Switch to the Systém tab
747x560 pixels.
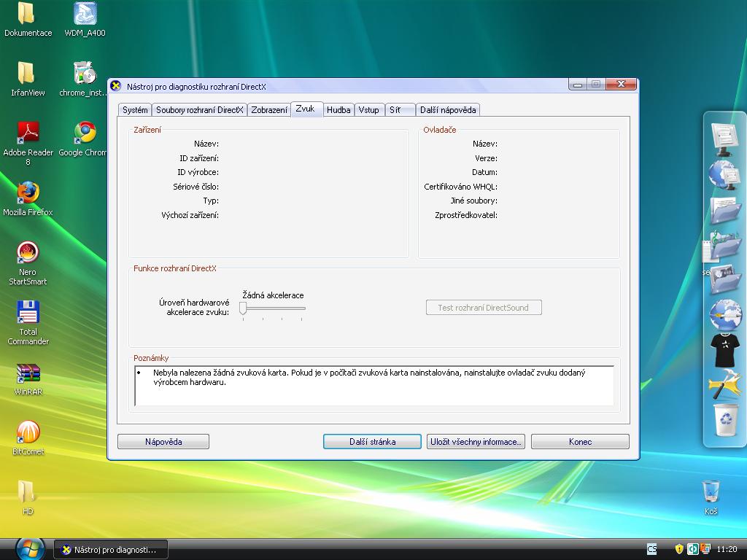[135, 110]
